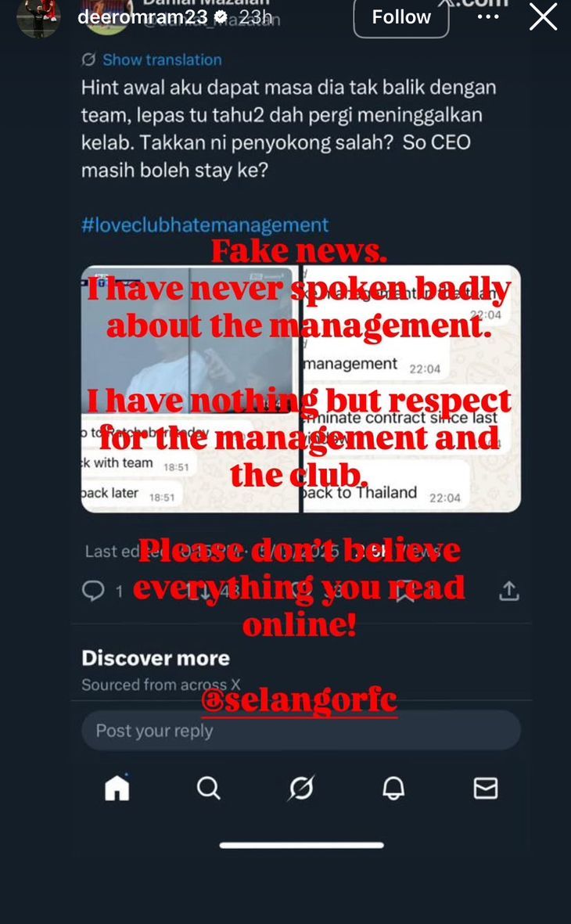Open the #loveclubhatemanagement hashtag
The image size is (571, 924).
point(205,225)
